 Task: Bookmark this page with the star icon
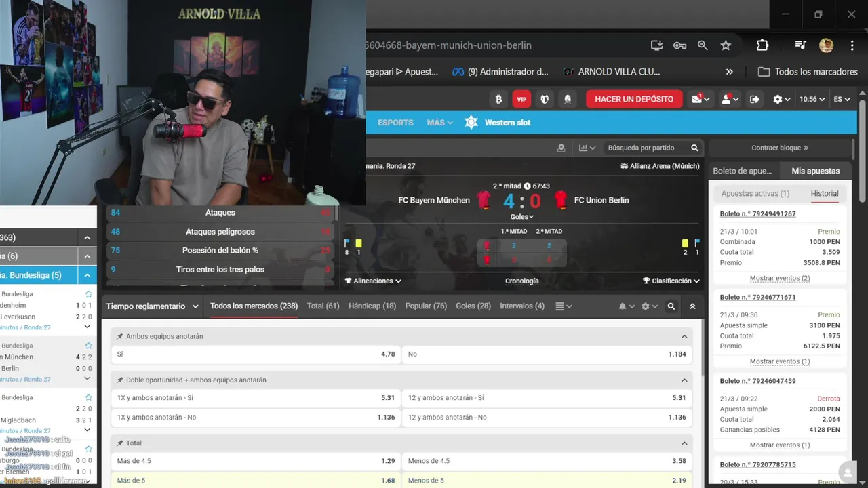click(x=726, y=45)
